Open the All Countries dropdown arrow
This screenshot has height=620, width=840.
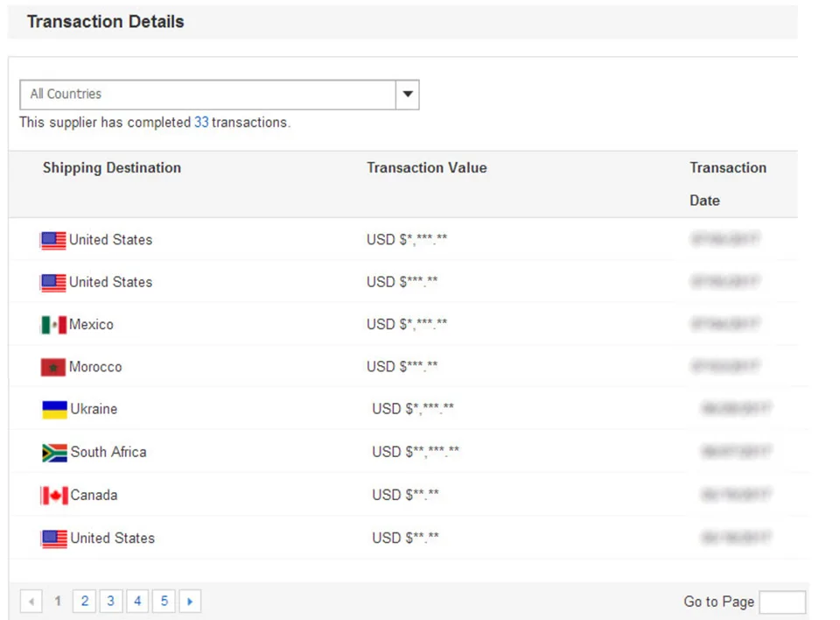407,95
